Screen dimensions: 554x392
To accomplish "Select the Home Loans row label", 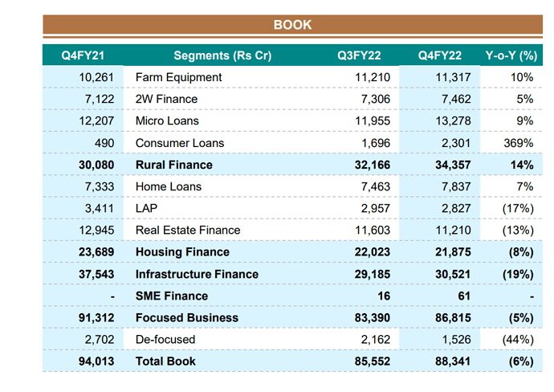I will pos(169,186).
